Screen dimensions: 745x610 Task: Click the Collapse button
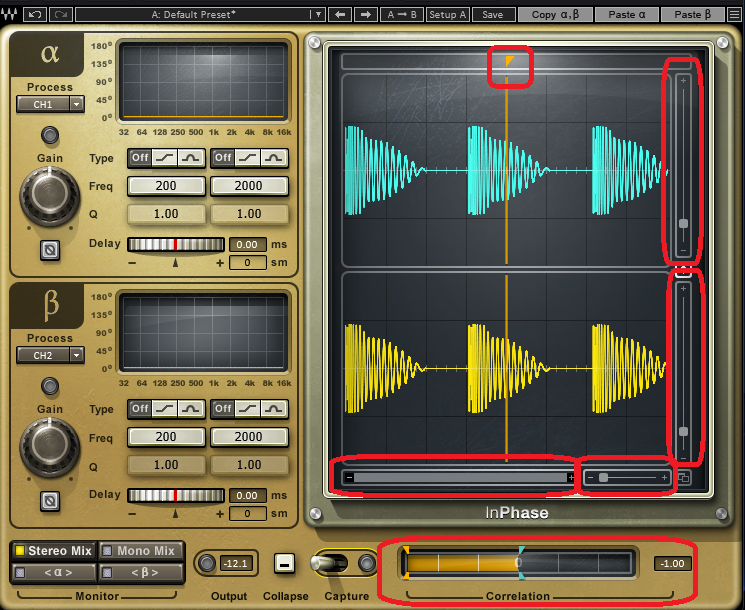[x=284, y=563]
